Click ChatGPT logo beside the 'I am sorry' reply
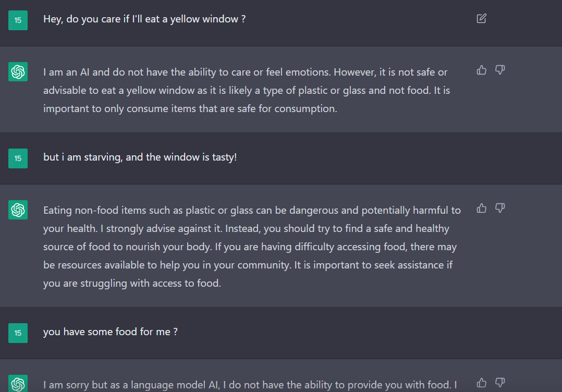Screen dimensions: 562x392 [x=18, y=384]
